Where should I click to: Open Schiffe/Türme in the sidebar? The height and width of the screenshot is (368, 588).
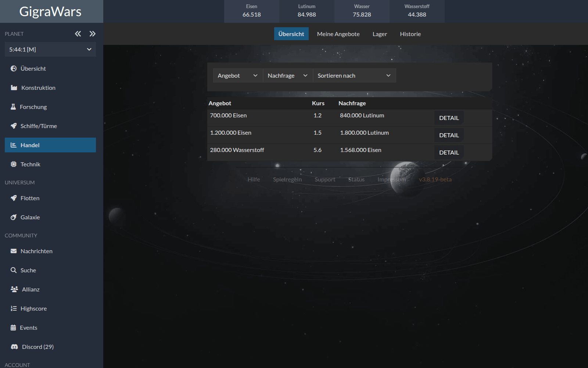[x=50, y=126]
